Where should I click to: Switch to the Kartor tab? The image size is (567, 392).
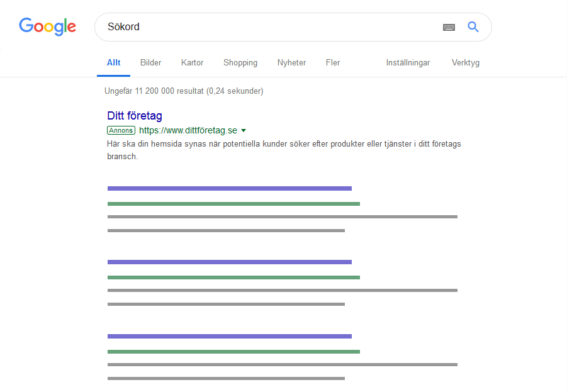pyautogui.click(x=192, y=62)
